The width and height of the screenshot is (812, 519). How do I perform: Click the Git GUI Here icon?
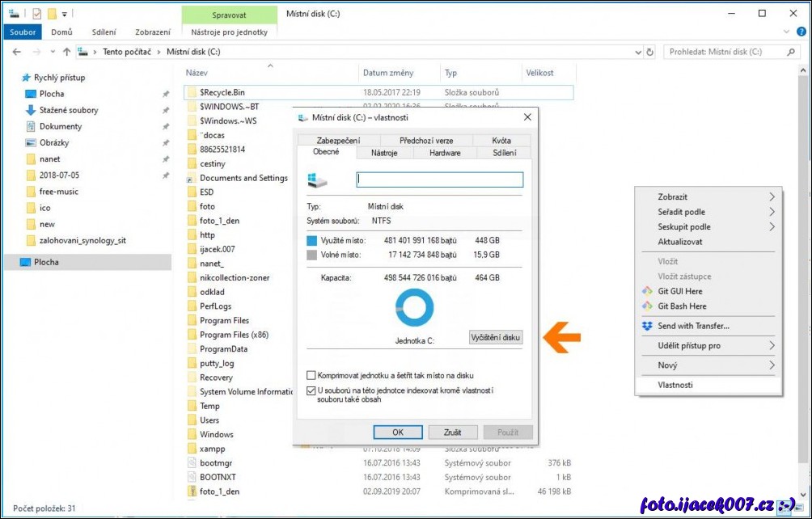647,291
